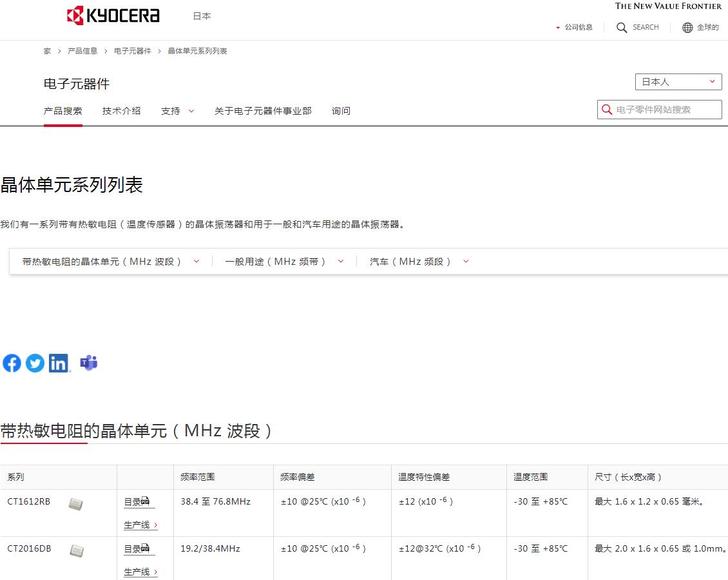728x580 pixels.
Task: Select the 产品搜索 tab
Action: 63,111
